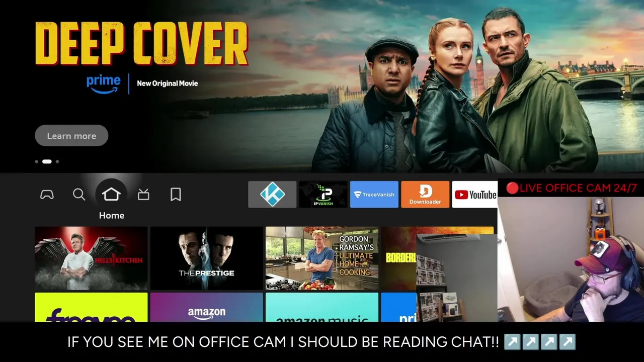
Task: Click the third carousel page dot
Action: point(57,161)
